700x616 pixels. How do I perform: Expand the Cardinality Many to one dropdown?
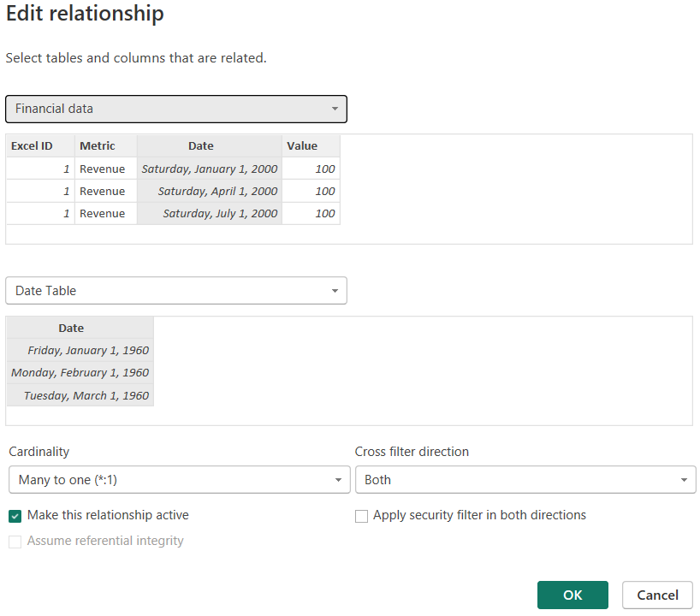click(179, 480)
